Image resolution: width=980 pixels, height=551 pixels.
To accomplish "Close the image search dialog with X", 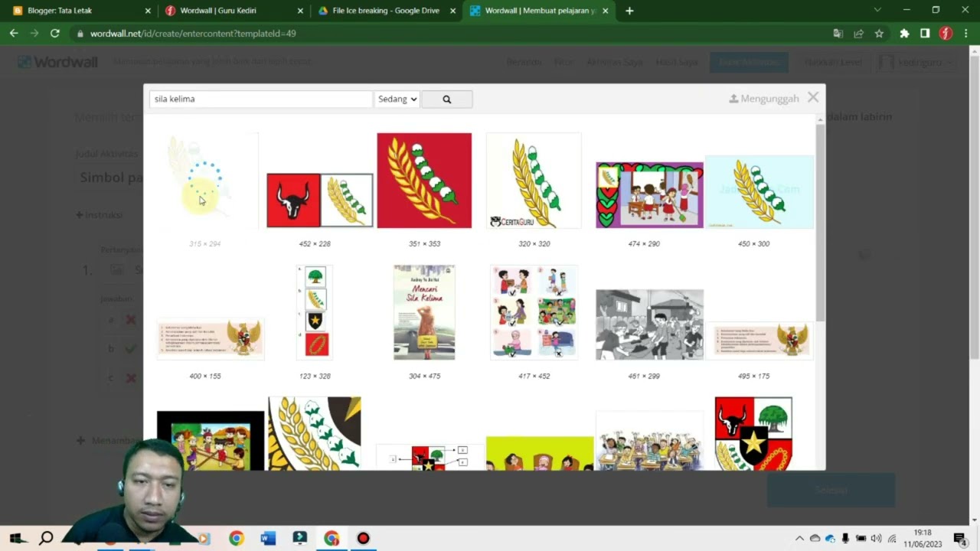I will click(x=813, y=97).
